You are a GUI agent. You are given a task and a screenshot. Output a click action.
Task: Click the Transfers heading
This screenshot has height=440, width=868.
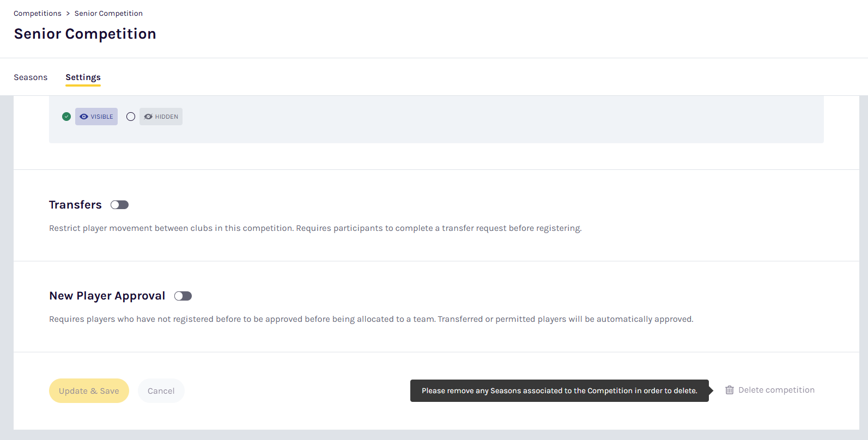[75, 205]
